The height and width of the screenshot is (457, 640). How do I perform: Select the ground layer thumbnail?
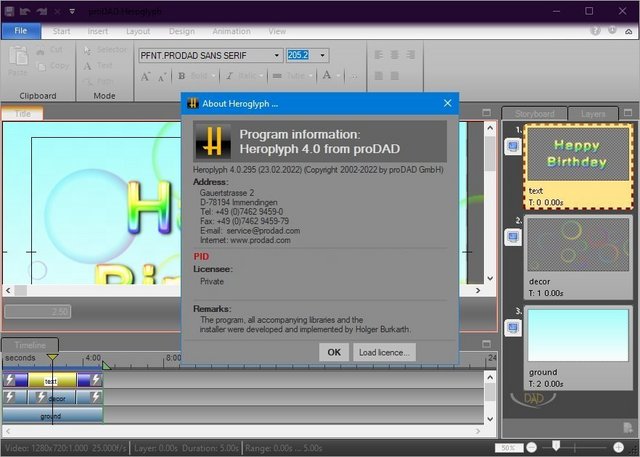click(x=578, y=335)
